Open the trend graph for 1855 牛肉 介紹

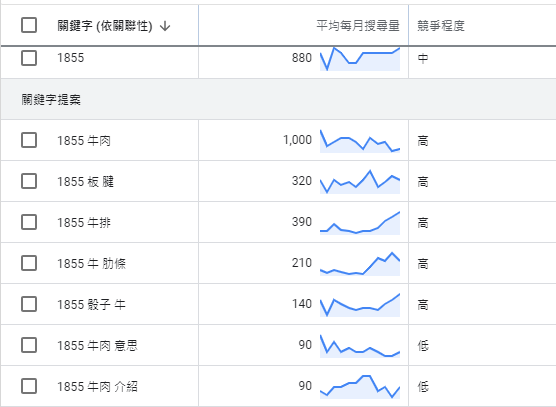click(360, 387)
